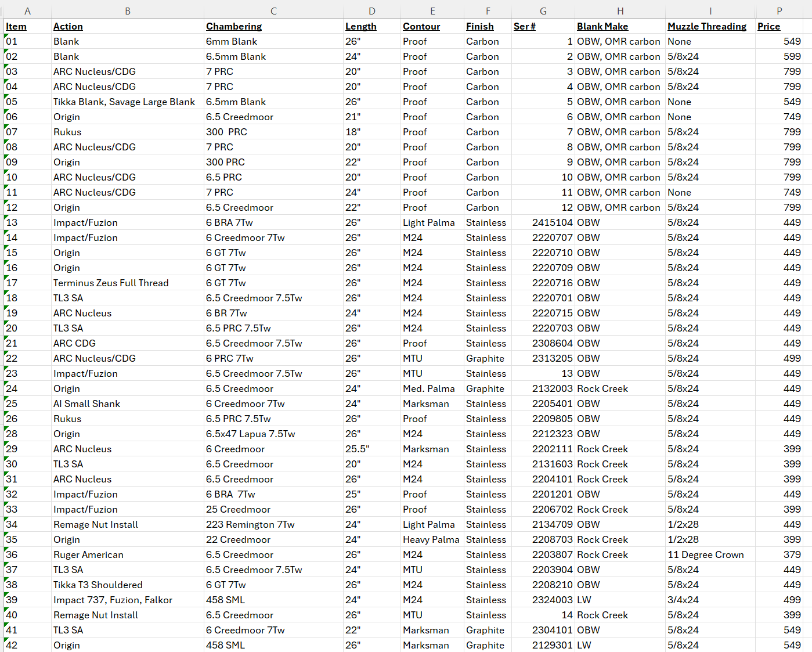Click serial number 2212323

tap(543, 434)
